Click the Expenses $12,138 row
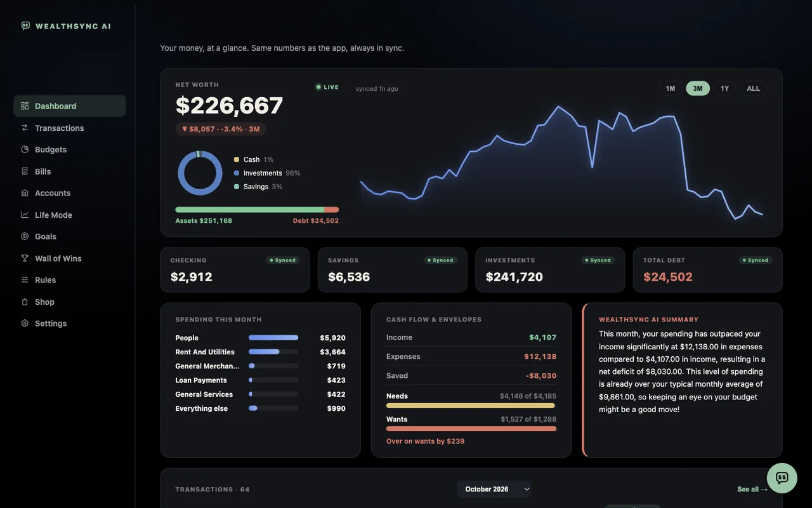Viewport: 812px width, 508px height. click(x=471, y=356)
